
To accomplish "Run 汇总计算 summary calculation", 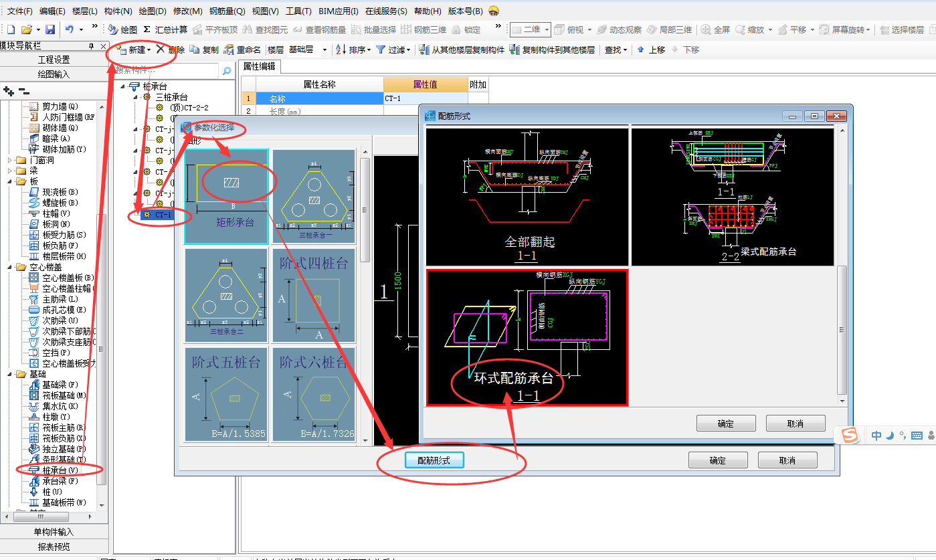I will pos(165,29).
